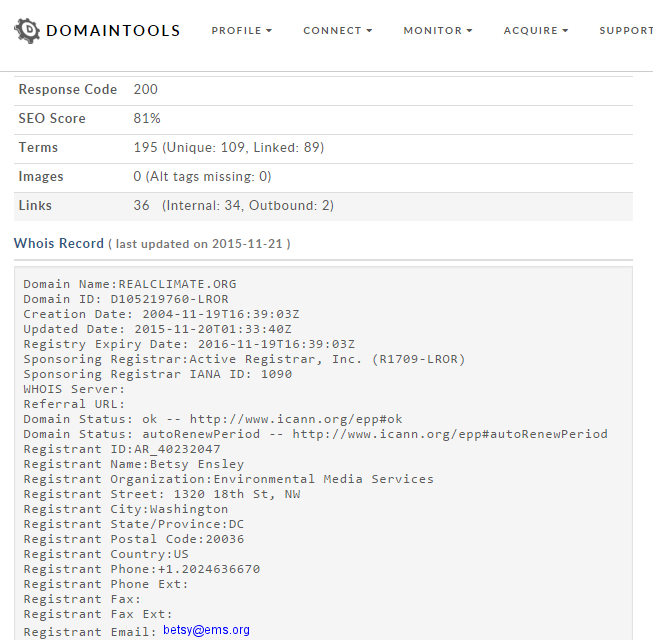Click the SEO Score 81% value

click(x=147, y=119)
